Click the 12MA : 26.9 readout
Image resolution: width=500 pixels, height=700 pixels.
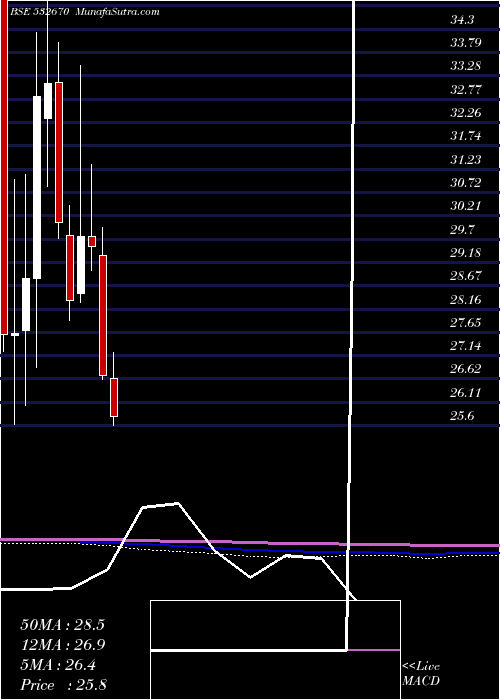click(x=62, y=645)
